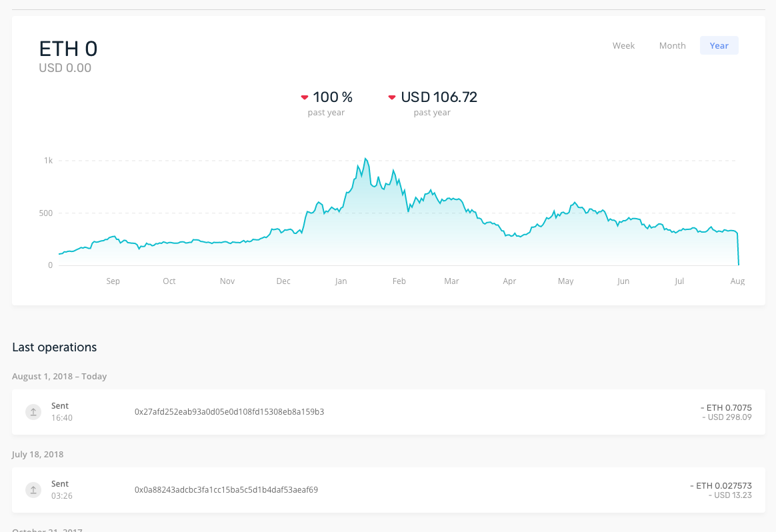Click the Last operations section title
The image size is (776, 532).
54,347
